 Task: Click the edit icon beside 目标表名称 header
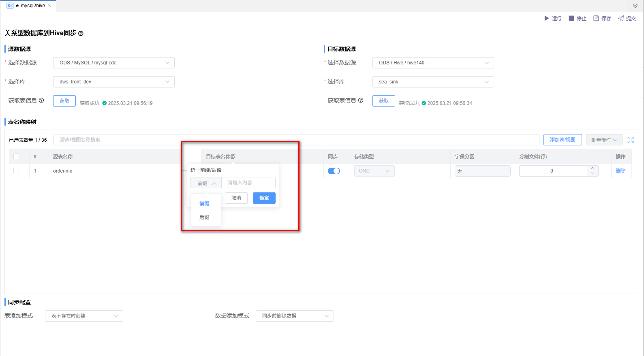tap(233, 156)
